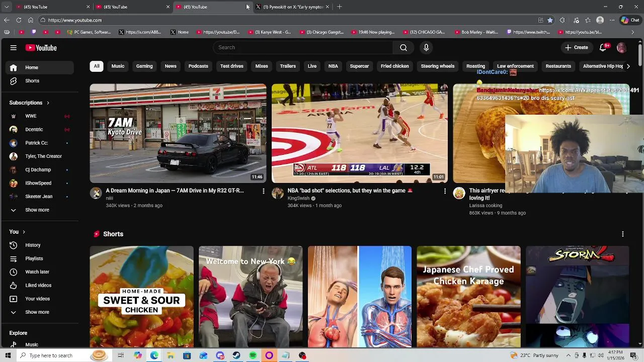
Task: Select the Music filter chip
Action: coord(118,66)
